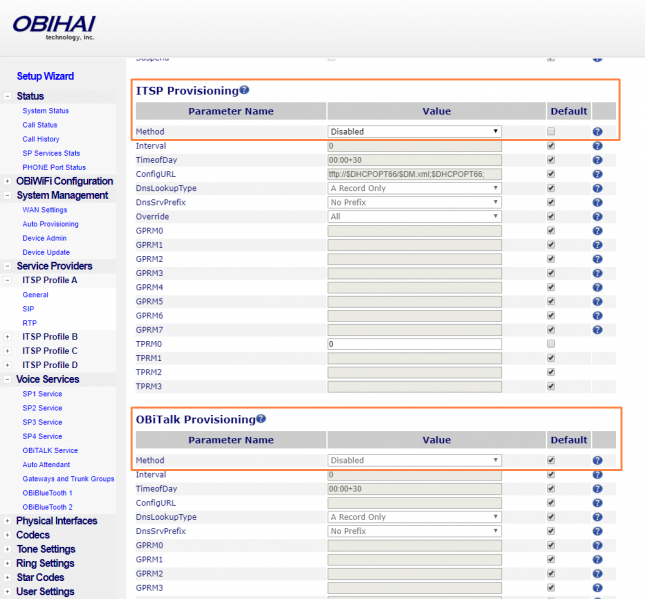Open the SP1 Service page

click(x=42, y=394)
